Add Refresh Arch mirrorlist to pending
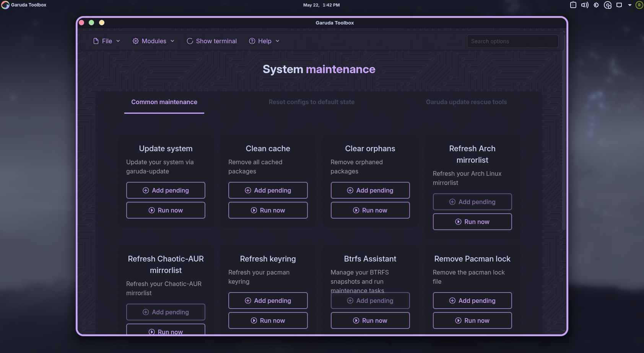The height and width of the screenshot is (353, 644). 472,202
